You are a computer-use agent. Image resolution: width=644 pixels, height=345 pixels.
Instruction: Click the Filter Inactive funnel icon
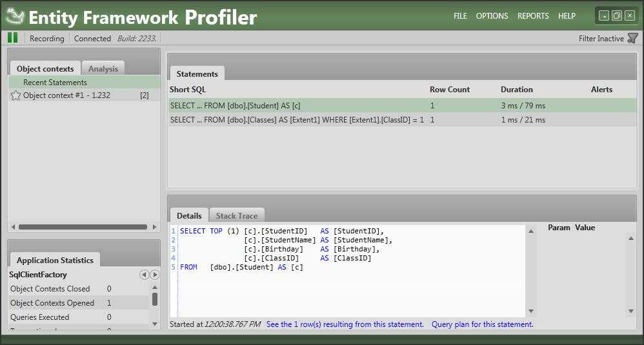click(x=632, y=38)
